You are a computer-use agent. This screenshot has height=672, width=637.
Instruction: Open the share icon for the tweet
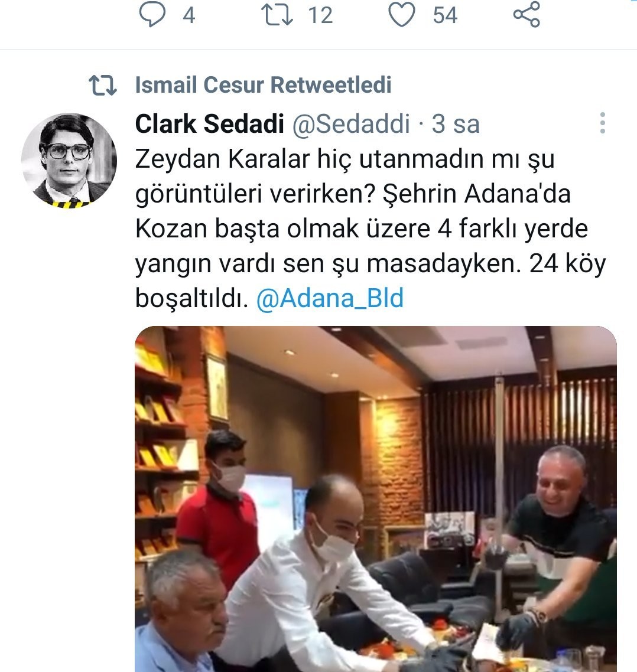tap(526, 15)
